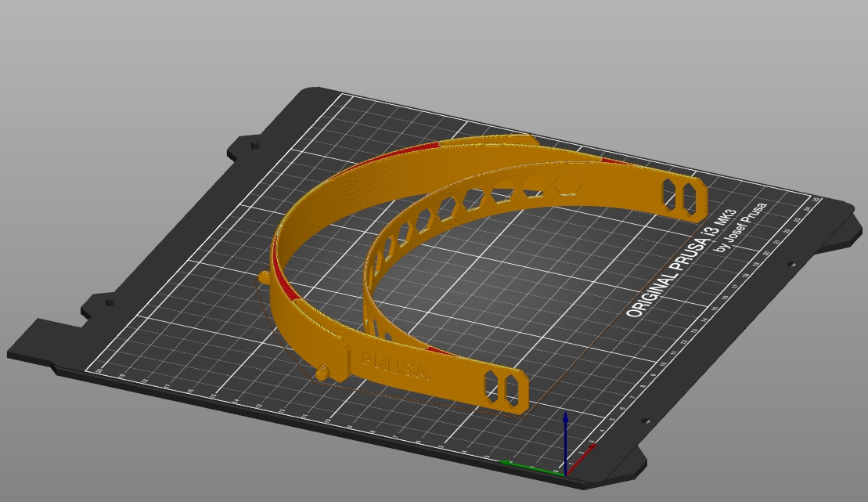Click the green axis line at the origin
This screenshot has width=868, height=502.
pos(532,467)
